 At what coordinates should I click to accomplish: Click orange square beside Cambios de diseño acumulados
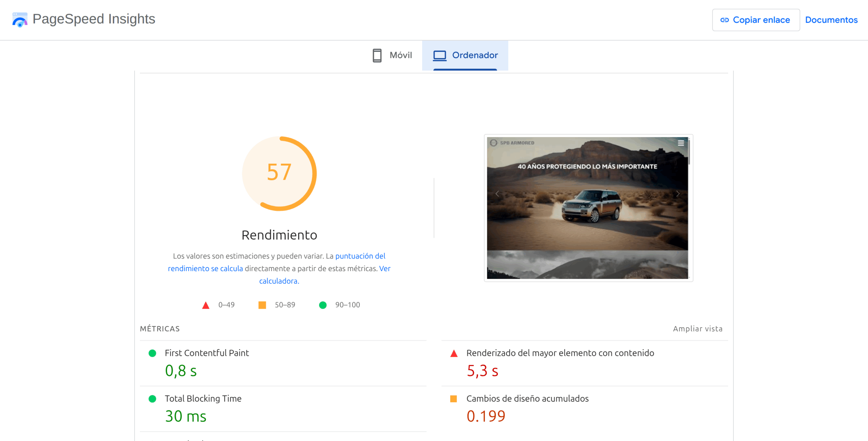[x=453, y=399]
